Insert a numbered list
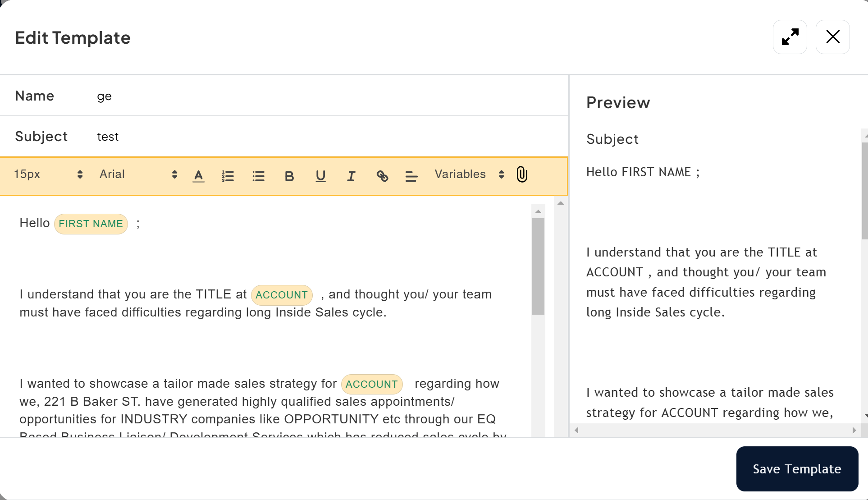Image resolution: width=868 pixels, height=500 pixels. [x=228, y=176]
